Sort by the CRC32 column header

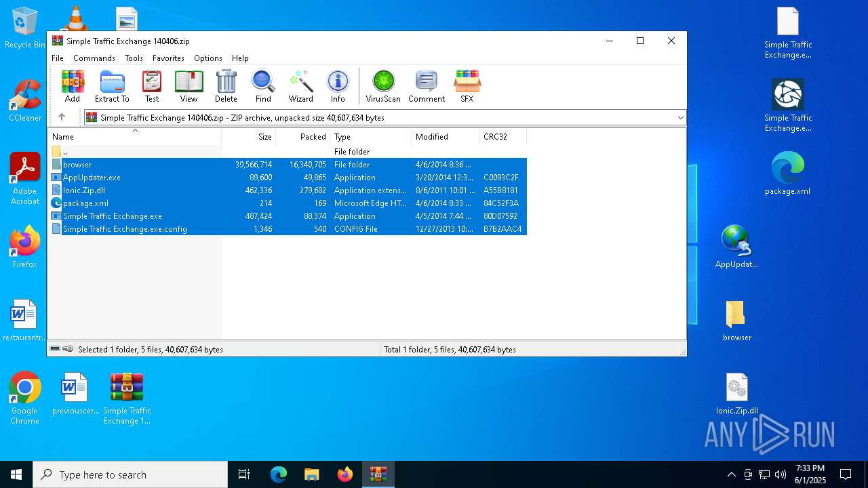coord(503,137)
